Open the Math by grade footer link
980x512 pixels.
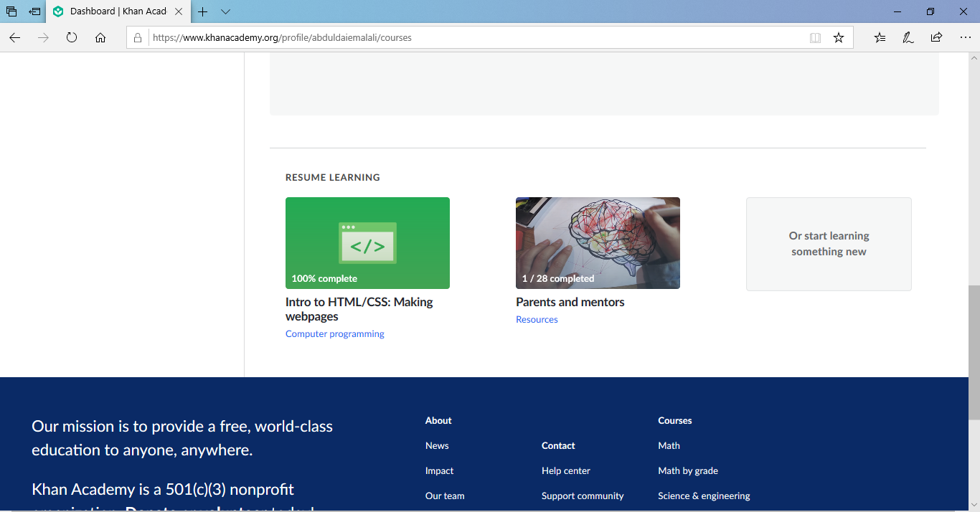click(688, 470)
